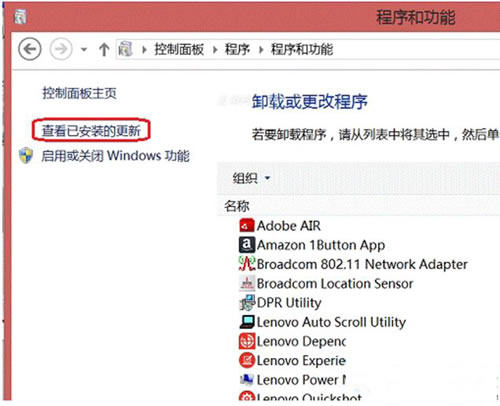Viewport: 500px width, 406px height.
Task: Click the Up one level arrow
Action: (x=104, y=50)
